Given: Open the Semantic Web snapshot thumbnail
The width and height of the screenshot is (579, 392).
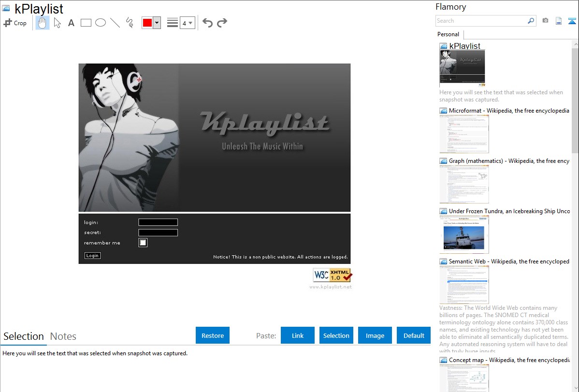Looking at the screenshot, I should [x=464, y=285].
